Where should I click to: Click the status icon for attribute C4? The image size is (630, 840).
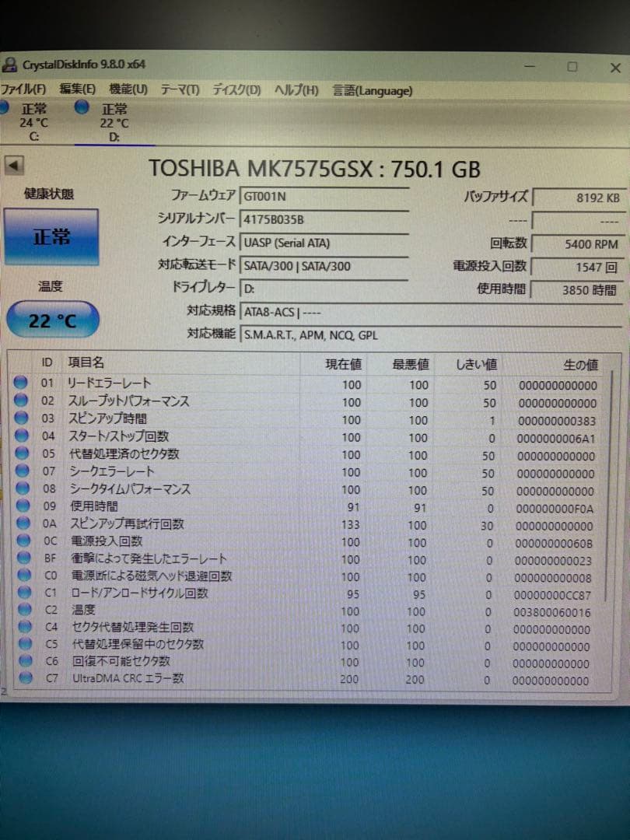pyautogui.click(x=25, y=626)
